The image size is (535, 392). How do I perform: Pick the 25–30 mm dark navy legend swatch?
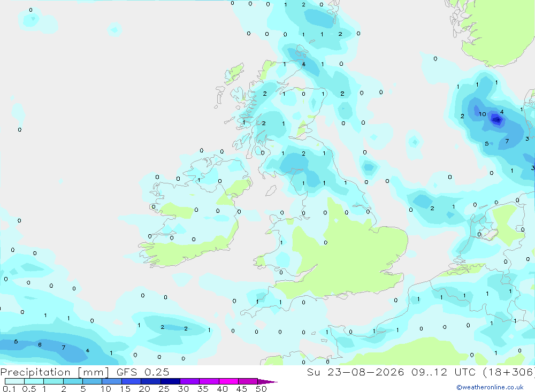tap(170, 381)
